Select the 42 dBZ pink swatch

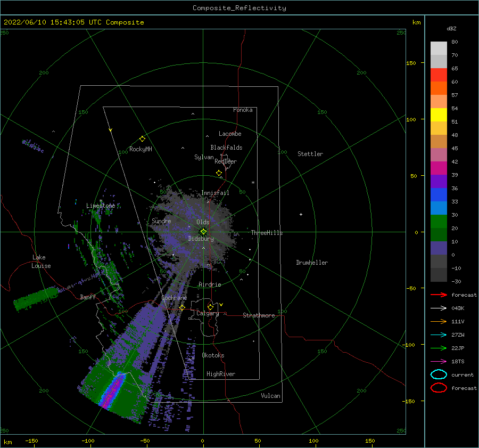[x=439, y=154]
